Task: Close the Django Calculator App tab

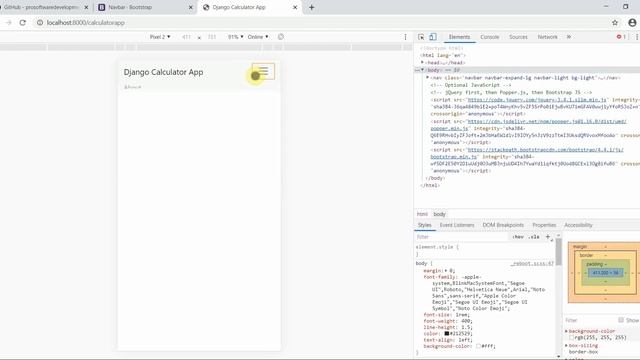Action: pos(295,7)
